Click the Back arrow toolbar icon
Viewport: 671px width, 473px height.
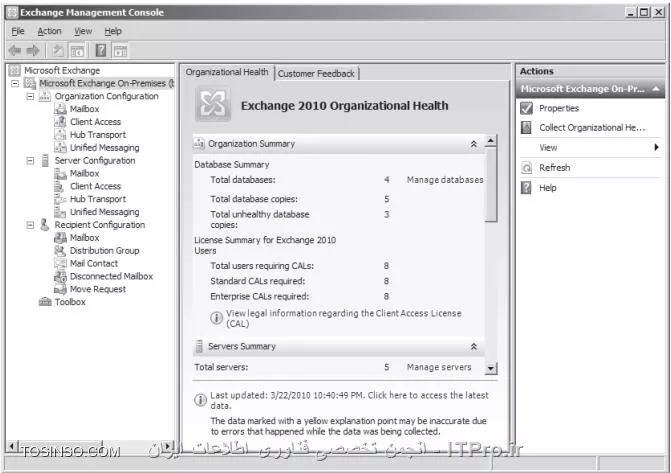[x=15, y=51]
